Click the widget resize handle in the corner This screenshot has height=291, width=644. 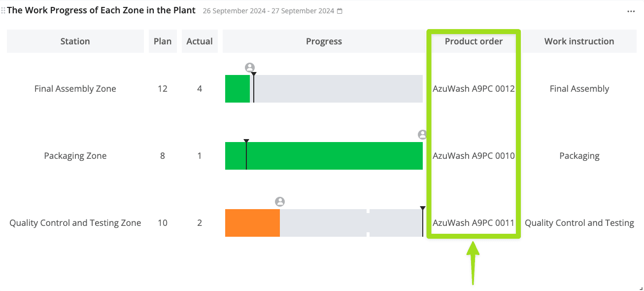(x=640, y=288)
